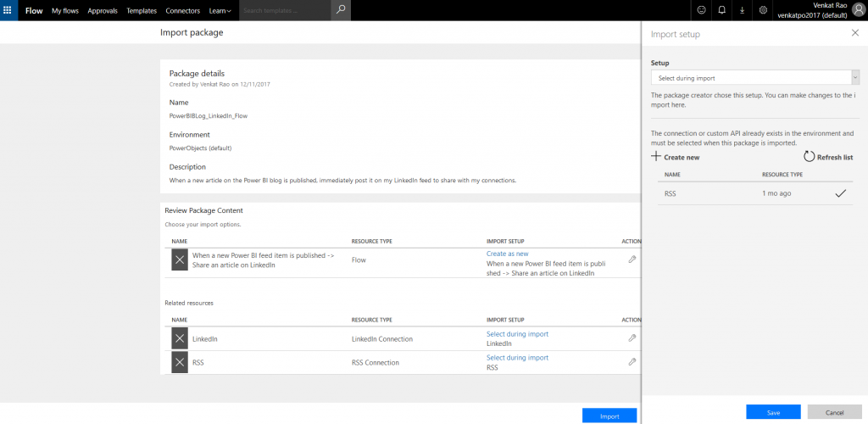This screenshot has width=868, height=424.
Task: Click the Create as new link
Action: coord(507,254)
